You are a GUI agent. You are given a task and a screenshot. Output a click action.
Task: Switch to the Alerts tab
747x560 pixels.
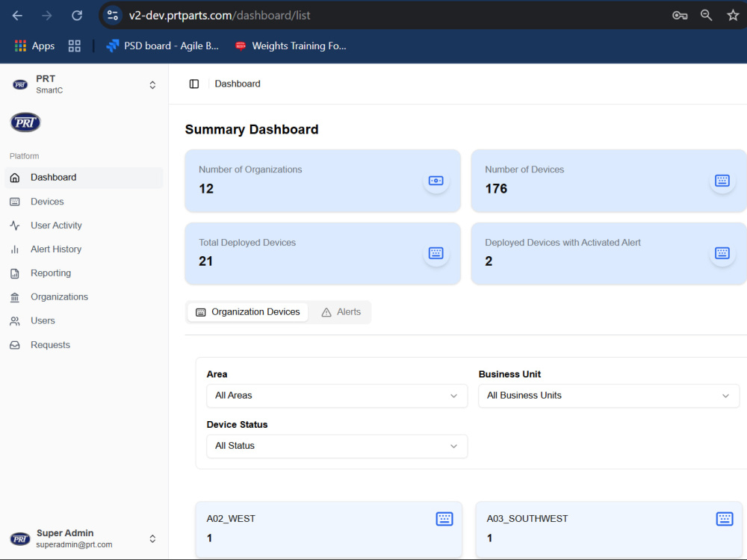341,312
